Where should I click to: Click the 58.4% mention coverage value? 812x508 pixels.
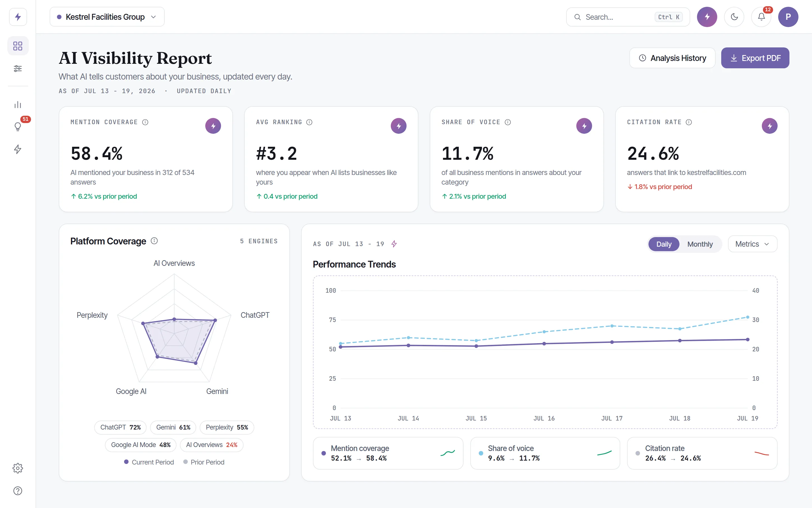(97, 154)
